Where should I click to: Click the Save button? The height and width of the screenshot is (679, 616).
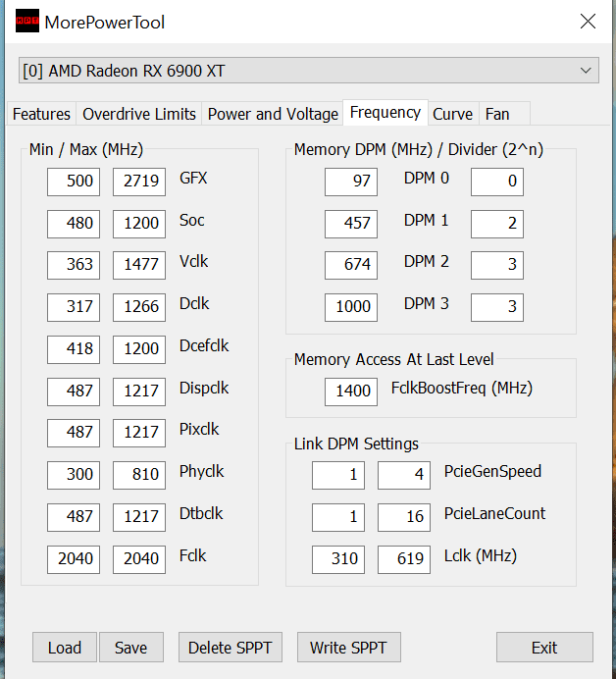pos(131,648)
